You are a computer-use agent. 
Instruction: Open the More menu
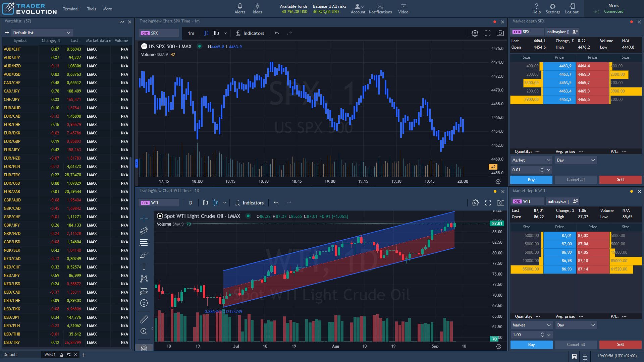point(107,9)
